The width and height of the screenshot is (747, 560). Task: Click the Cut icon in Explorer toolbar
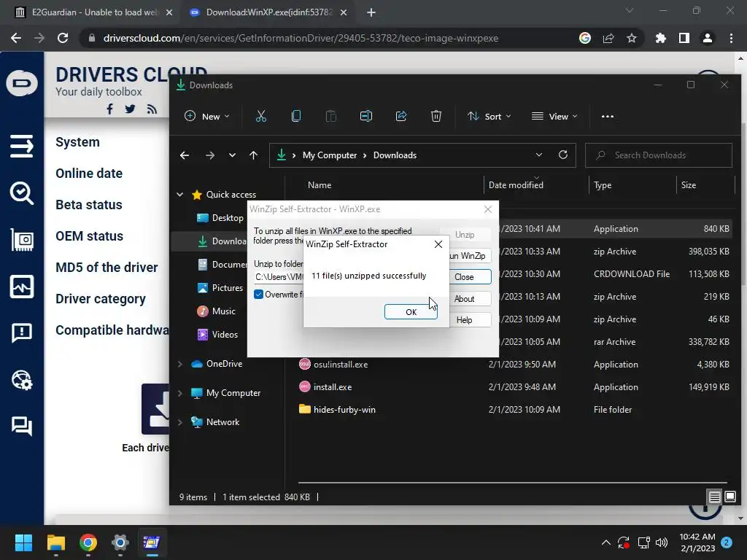261,116
